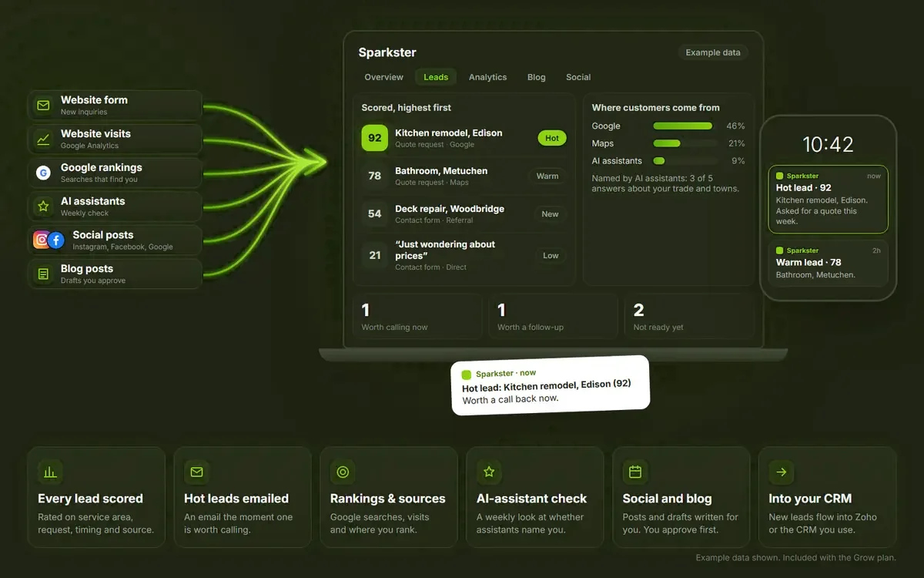Click the envelope icon beside Website form
This screenshot has width=924, height=578.
(43, 105)
